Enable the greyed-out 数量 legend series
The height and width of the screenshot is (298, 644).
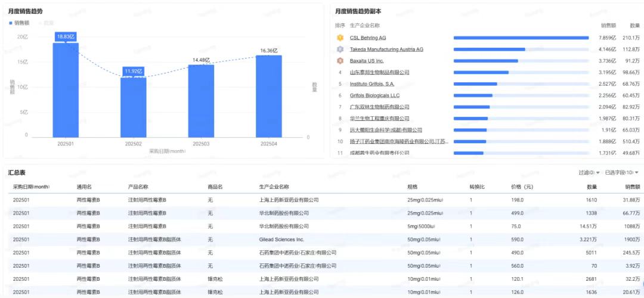[x=45, y=23]
